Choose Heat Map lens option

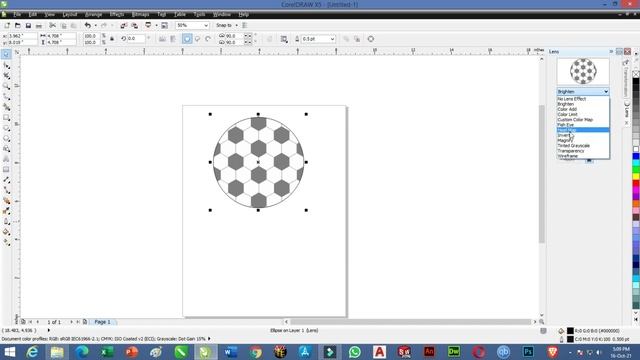[583, 130]
